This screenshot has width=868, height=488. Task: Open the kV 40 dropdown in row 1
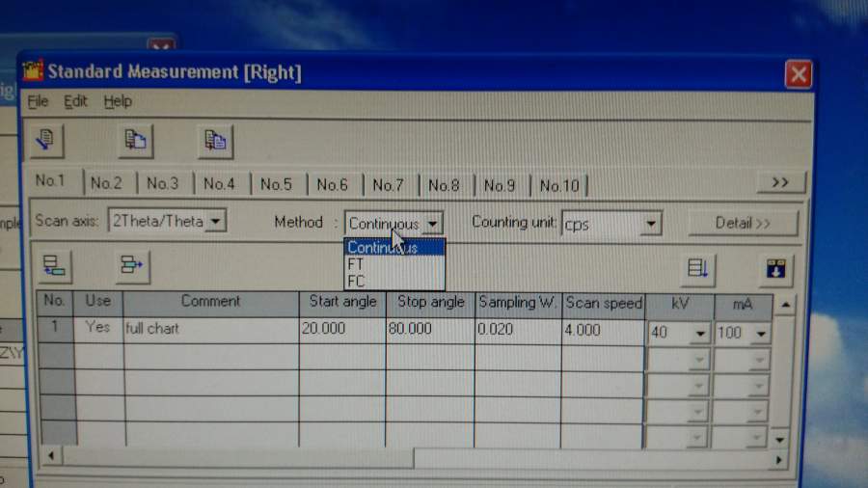tap(700, 333)
